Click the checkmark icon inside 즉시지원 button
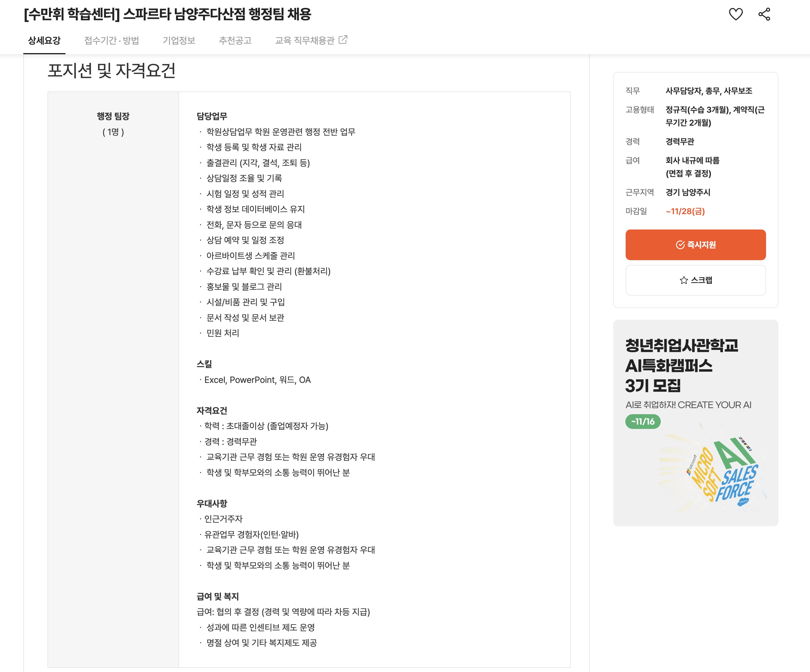This screenshot has width=810, height=672. [x=680, y=245]
